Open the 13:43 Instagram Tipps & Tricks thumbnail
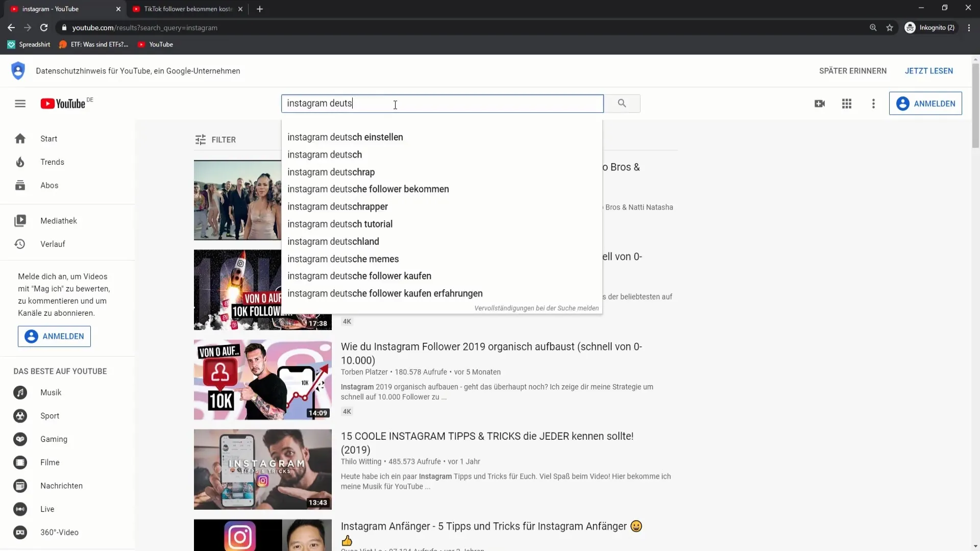The width and height of the screenshot is (980, 551). [263, 469]
